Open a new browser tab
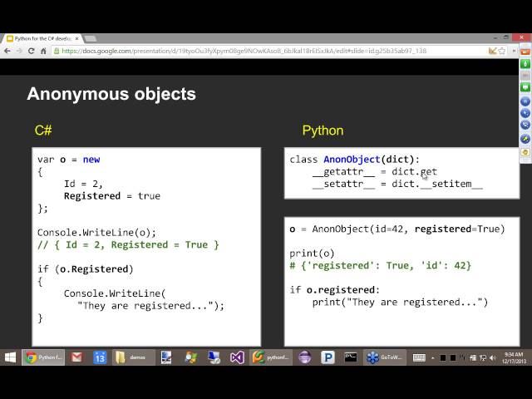 [91, 39]
